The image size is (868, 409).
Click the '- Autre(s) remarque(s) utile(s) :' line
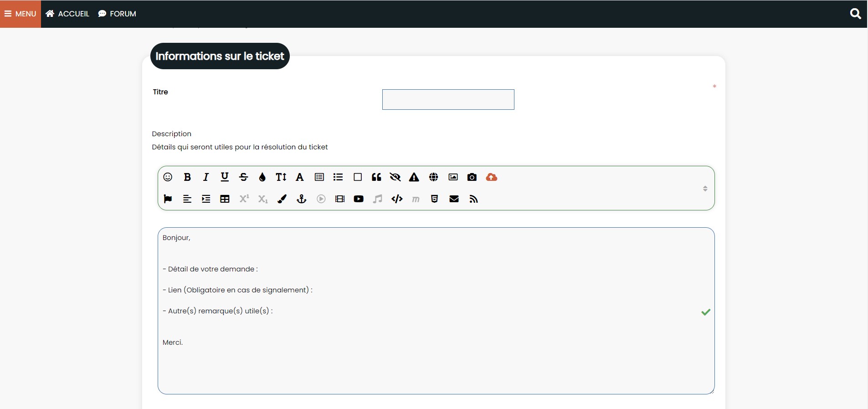click(x=218, y=311)
